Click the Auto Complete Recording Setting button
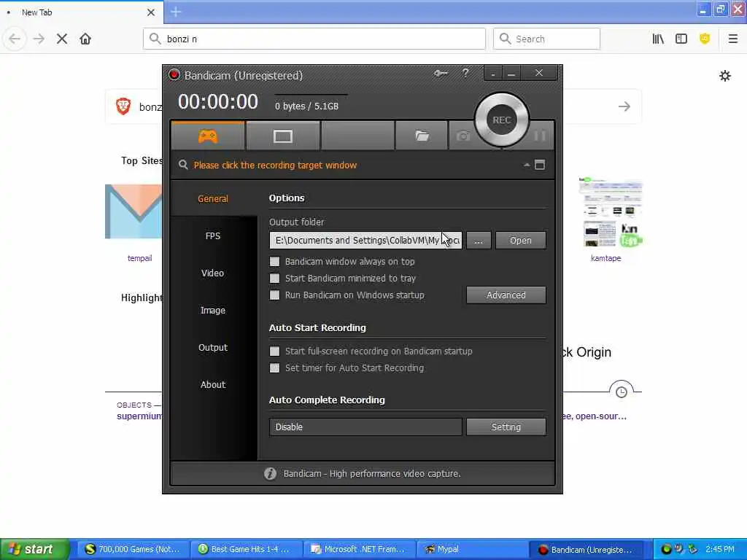This screenshot has height=560, width=747. [506, 427]
